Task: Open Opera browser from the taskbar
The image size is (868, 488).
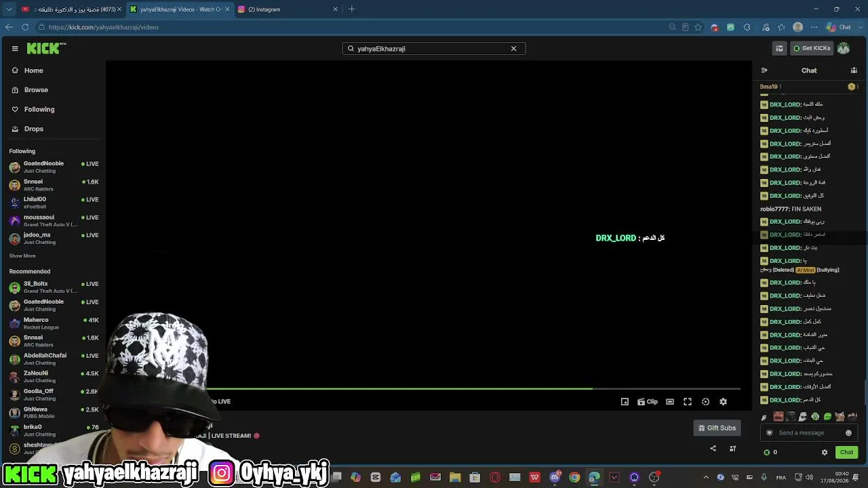Action: point(495,477)
